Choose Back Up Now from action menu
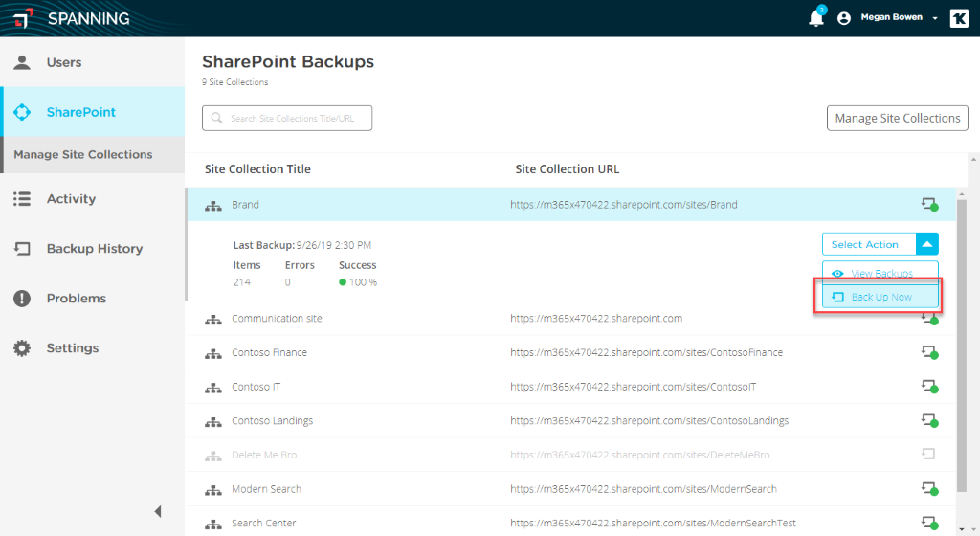 [880, 297]
